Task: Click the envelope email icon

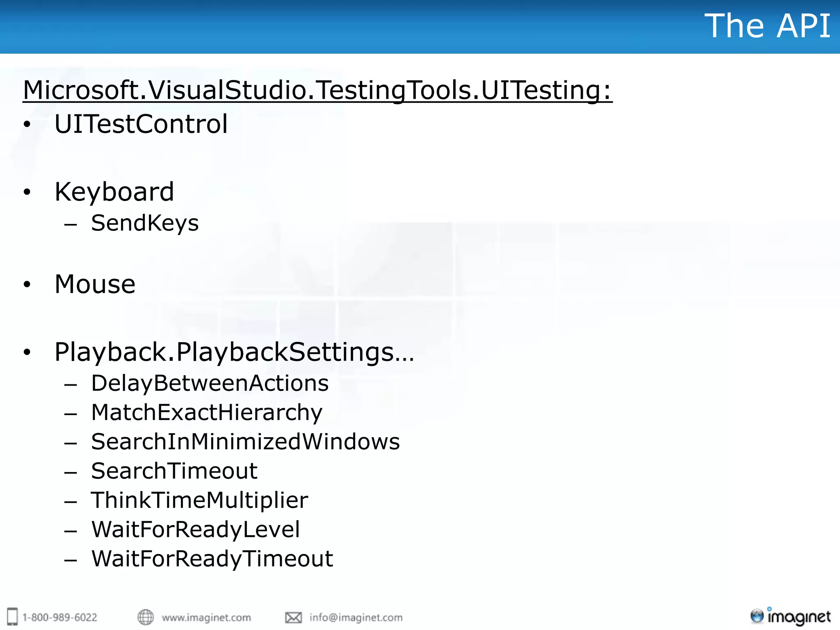Action: (293, 617)
